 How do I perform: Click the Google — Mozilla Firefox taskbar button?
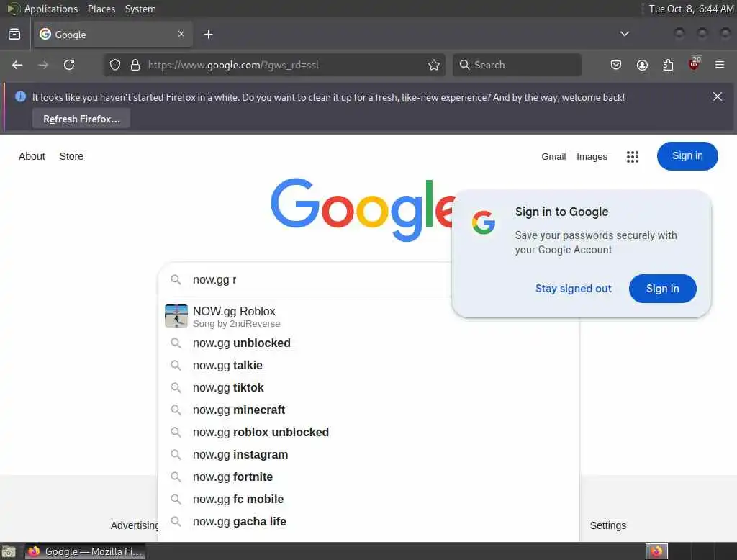point(85,551)
